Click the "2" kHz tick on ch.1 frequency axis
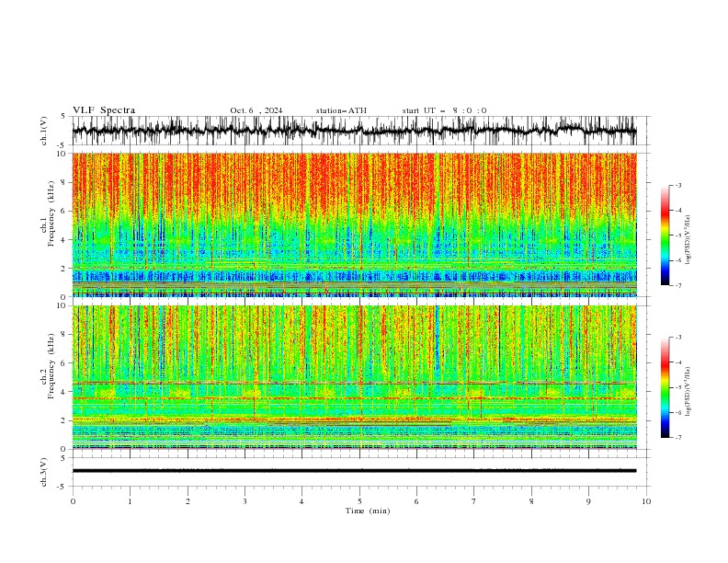The height and width of the screenshot is (563, 728). point(64,269)
